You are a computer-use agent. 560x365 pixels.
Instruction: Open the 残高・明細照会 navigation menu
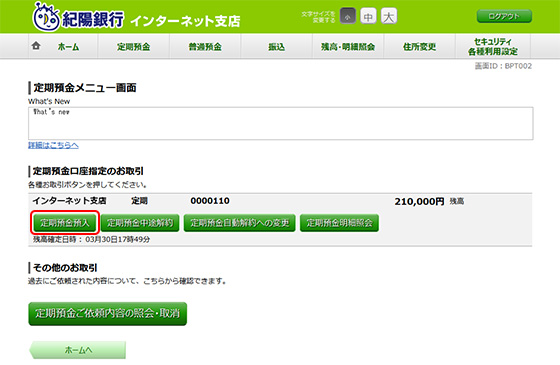pos(348,46)
